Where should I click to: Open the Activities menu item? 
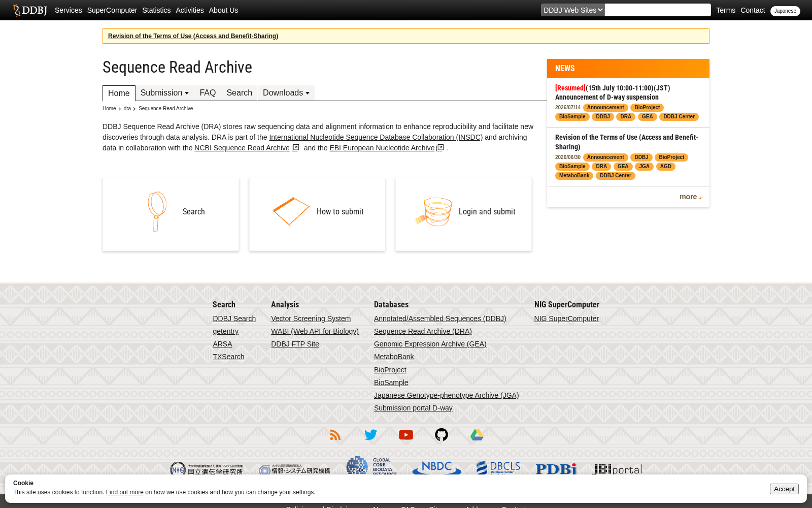pyautogui.click(x=190, y=10)
